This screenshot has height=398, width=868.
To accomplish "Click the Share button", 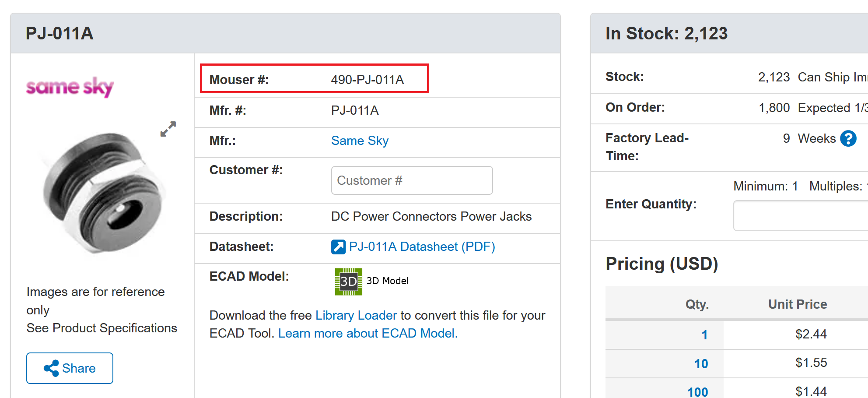I will click(x=70, y=368).
